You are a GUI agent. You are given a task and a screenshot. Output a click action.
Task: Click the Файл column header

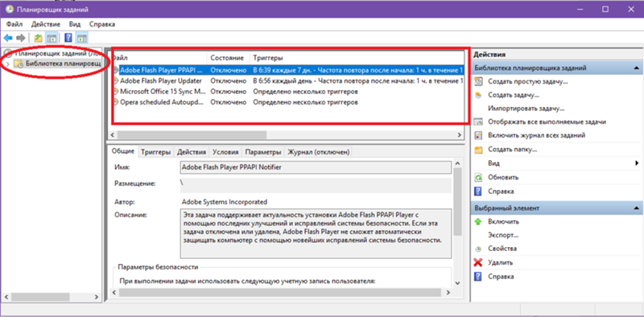(x=159, y=58)
